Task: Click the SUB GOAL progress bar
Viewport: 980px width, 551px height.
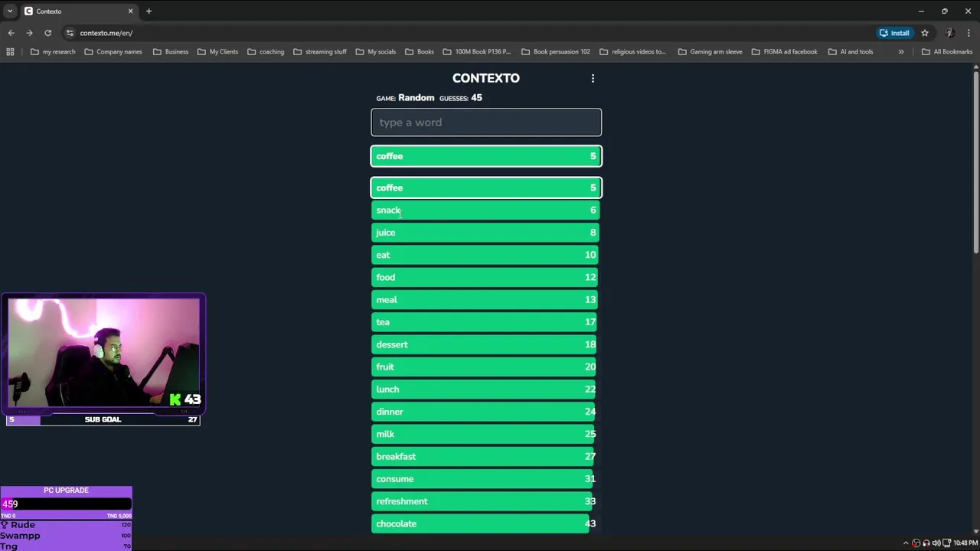Action: tap(103, 419)
